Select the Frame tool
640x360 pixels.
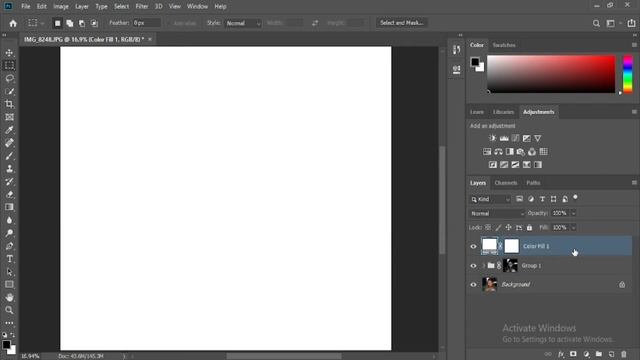click(9, 117)
